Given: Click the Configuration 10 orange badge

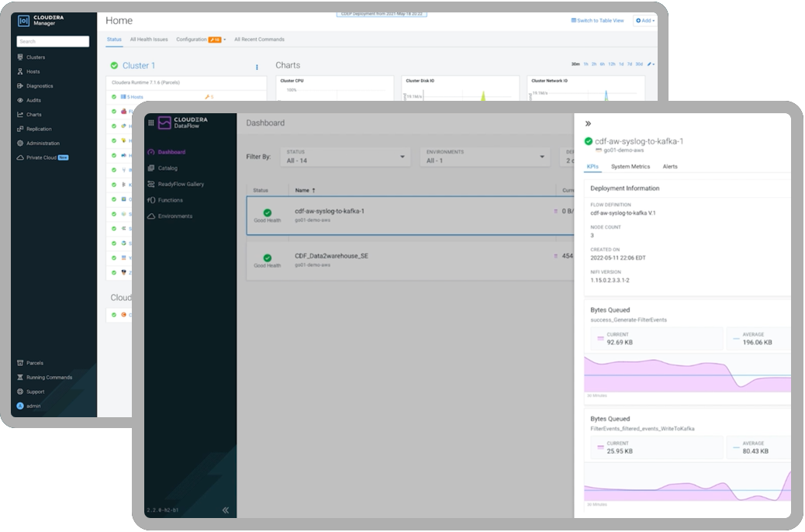Looking at the screenshot, I should click(215, 40).
